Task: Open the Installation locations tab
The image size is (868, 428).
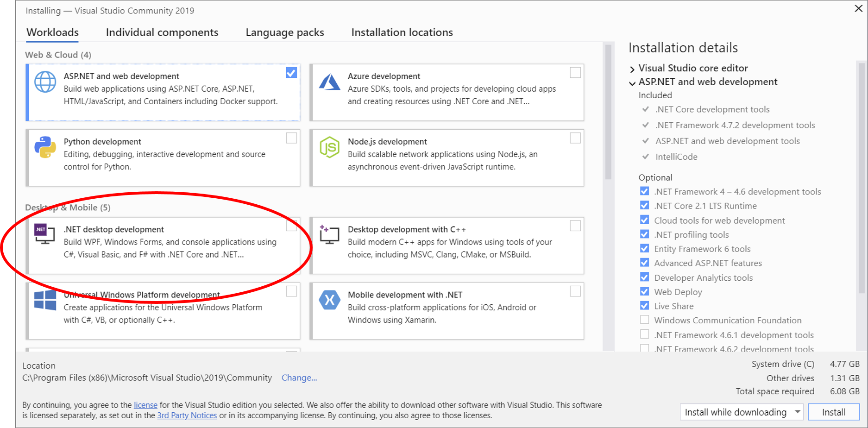Action: click(402, 32)
